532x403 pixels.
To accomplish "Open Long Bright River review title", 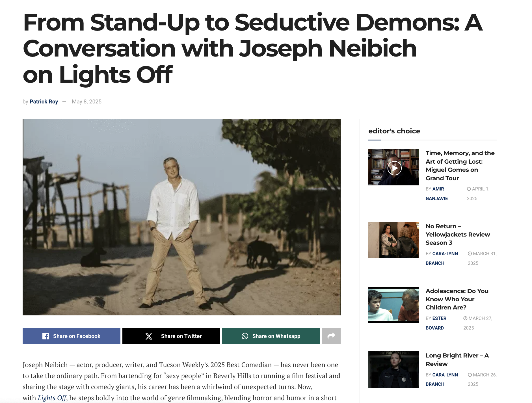I will [457, 359].
